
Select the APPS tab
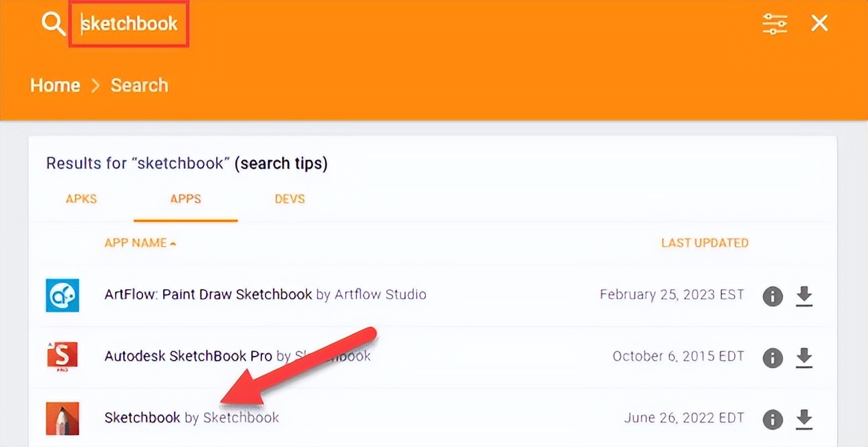pos(185,199)
